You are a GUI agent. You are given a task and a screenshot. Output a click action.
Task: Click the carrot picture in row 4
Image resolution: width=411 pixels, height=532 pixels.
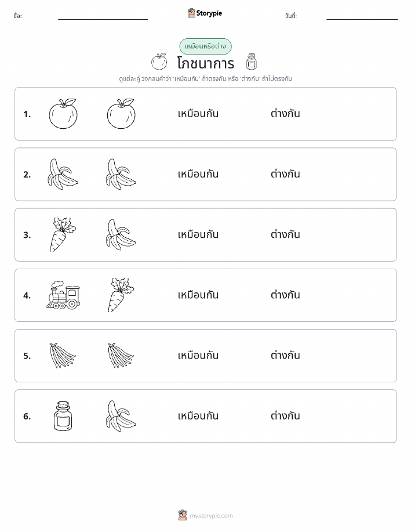(x=121, y=295)
